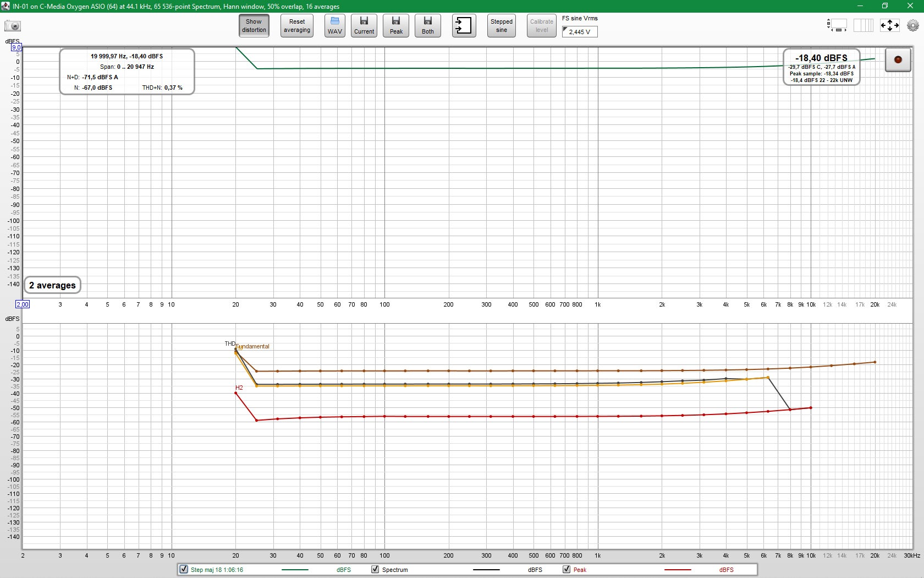
Task: Uncheck the Step maj 18 1:06:16 trace checkbox
Action: (x=184, y=570)
